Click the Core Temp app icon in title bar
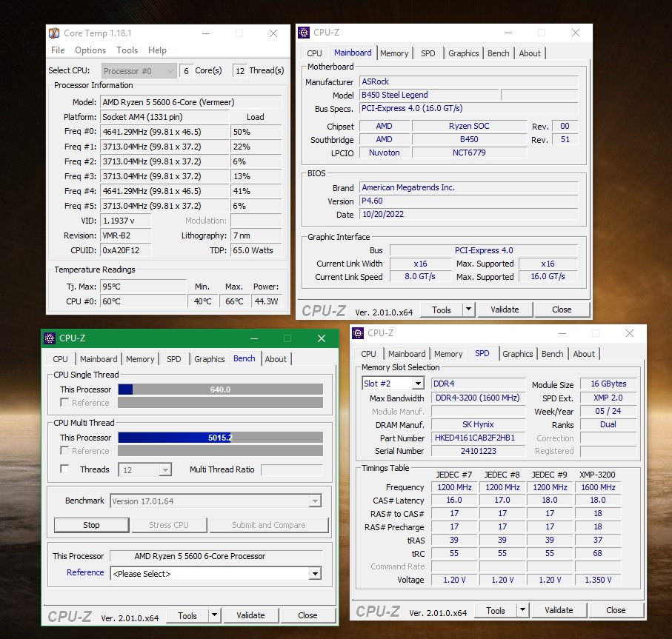Image resolution: width=672 pixels, height=639 pixels. click(x=54, y=33)
